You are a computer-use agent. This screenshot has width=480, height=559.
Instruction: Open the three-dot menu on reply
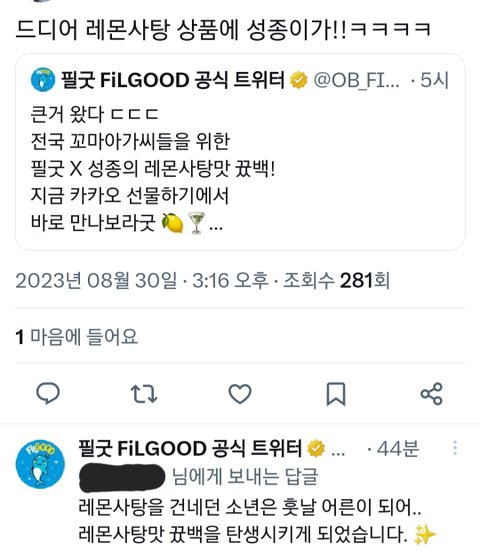pos(455,448)
